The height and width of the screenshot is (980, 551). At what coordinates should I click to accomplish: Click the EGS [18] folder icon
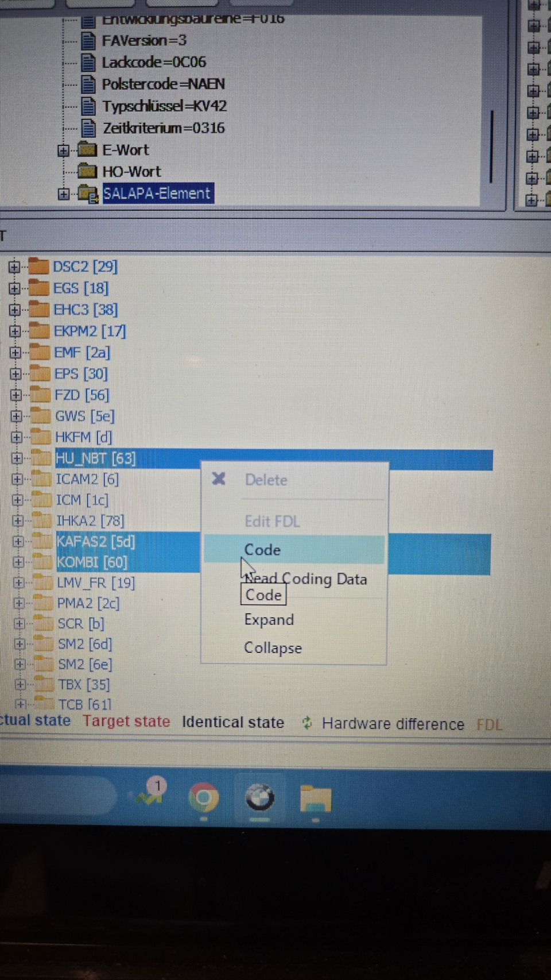[38, 288]
